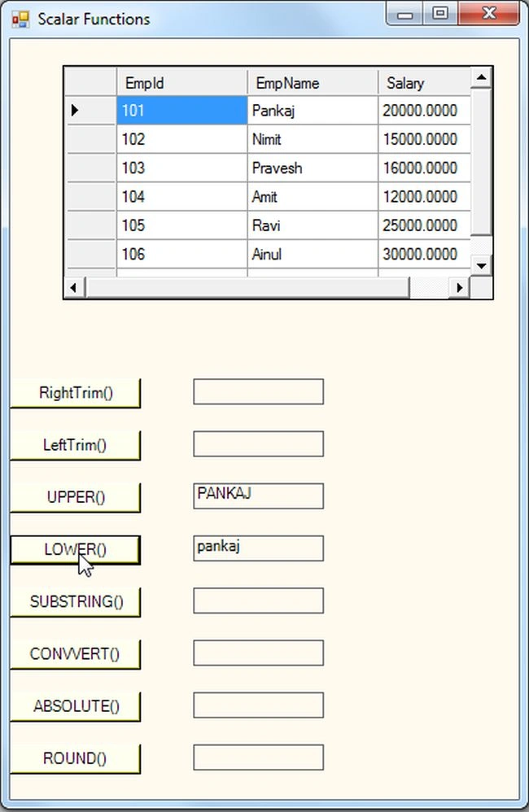Select the Salary cell 20000.0000
The height and width of the screenshot is (812, 529).
(x=424, y=111)
